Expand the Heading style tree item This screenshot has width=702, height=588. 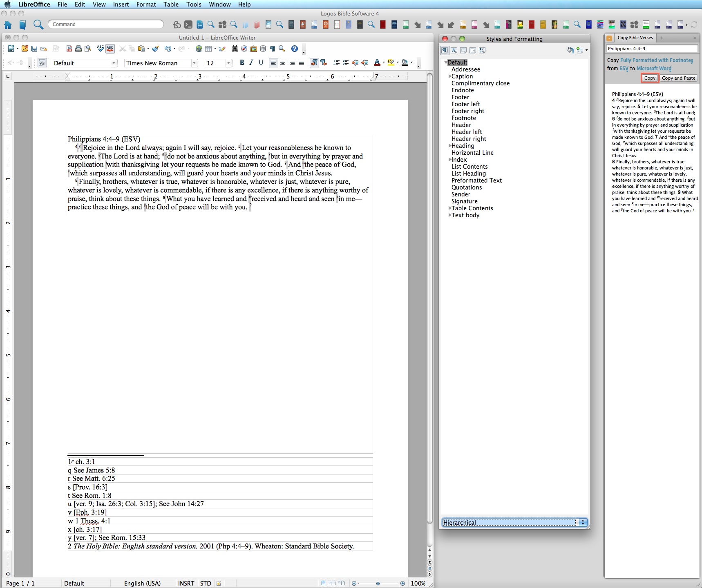click(x=450, y=146)
